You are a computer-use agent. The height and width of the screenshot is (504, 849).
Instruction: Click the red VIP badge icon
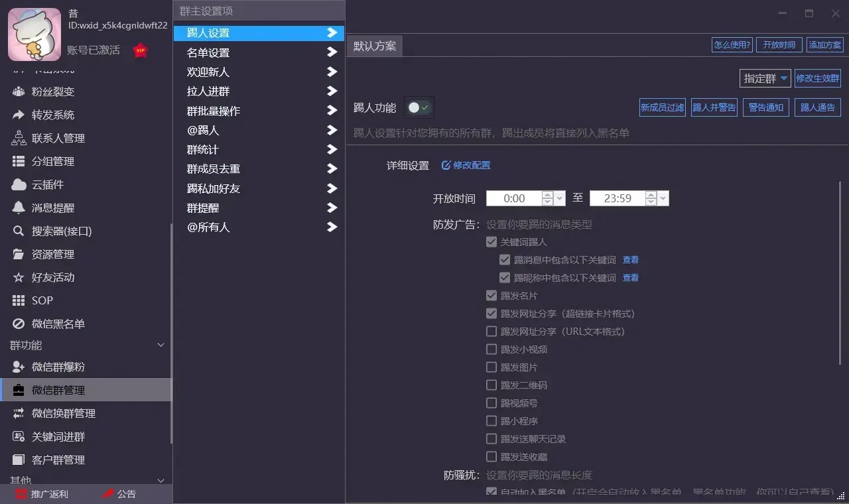[x=140, y=50]
